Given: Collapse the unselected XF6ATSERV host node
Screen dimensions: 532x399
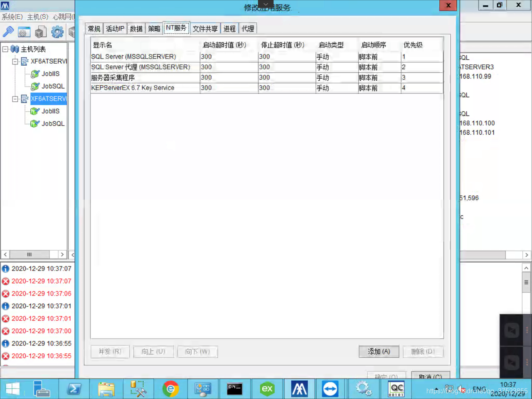Looking at the screenshot, I should click(15, 62).
